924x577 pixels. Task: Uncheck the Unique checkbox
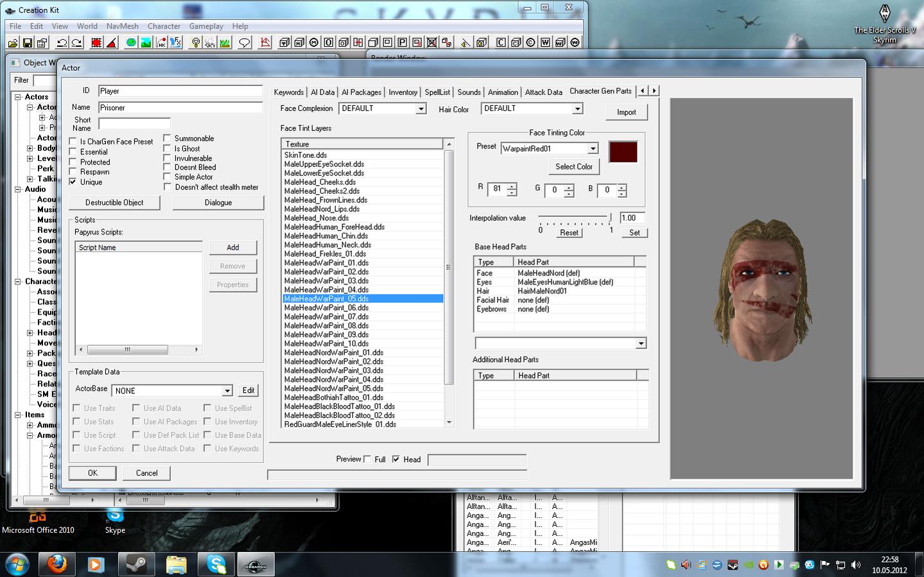coord(73,182)
